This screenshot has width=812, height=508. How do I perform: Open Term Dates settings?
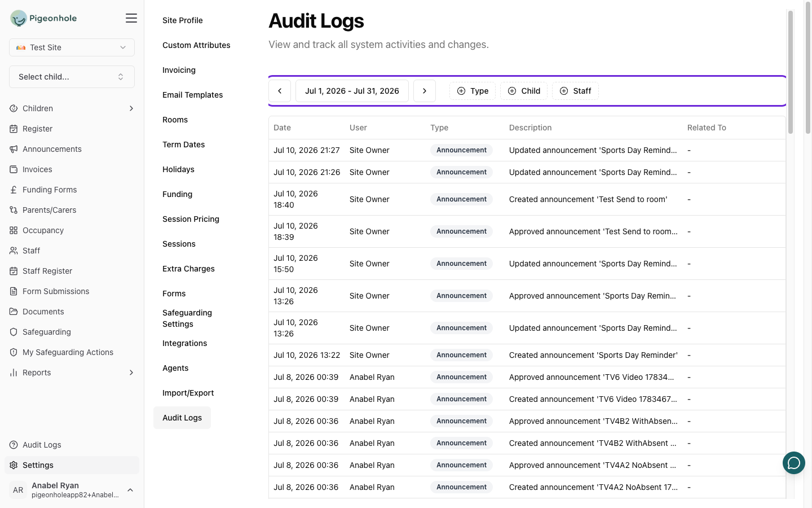[184, 144]
